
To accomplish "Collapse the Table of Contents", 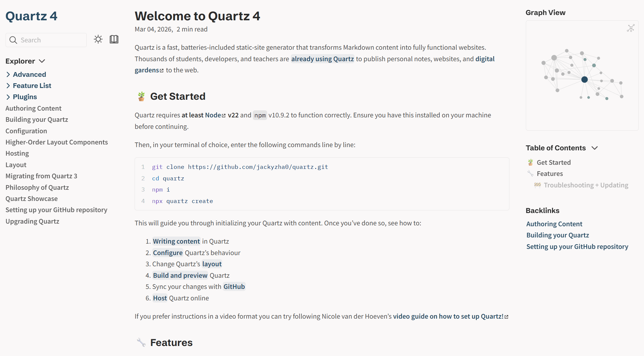I will click(x=595, y=148).
